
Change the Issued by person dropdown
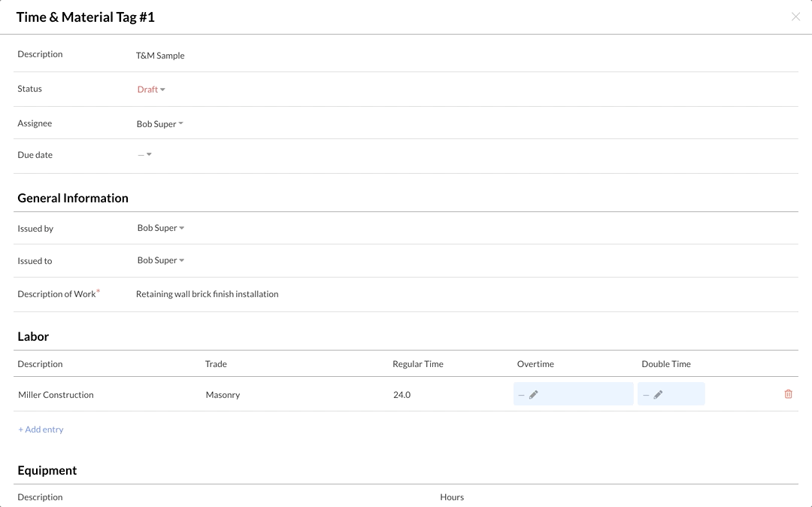(160, 228)
